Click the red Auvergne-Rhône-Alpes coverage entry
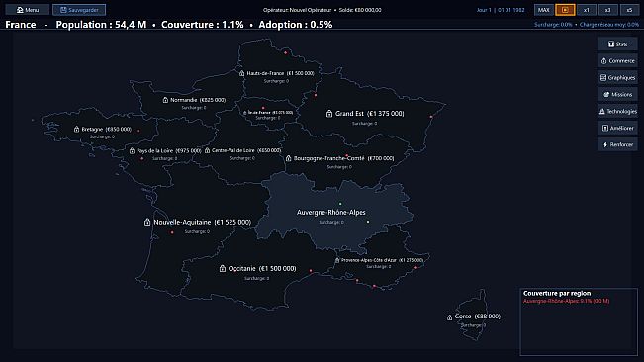Image resolution: width=644 pixels, height=362 pixels. point(566,301)
